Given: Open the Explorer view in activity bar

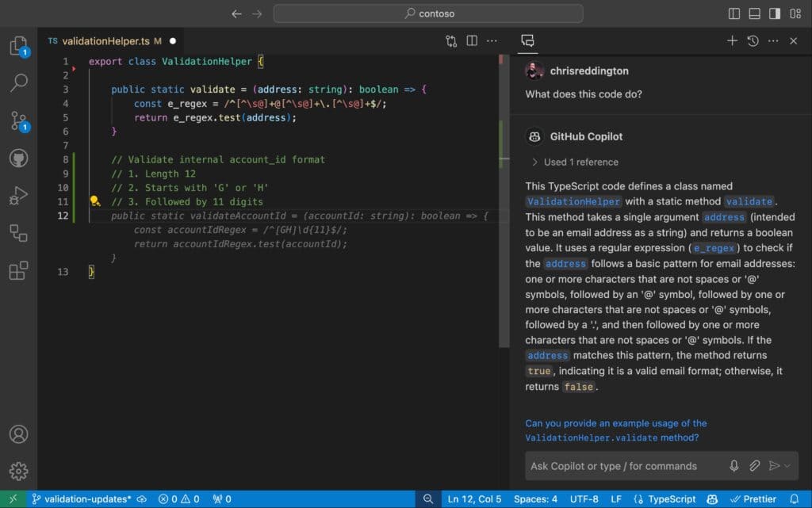Looking at the screenshot, I should (18, 46).
